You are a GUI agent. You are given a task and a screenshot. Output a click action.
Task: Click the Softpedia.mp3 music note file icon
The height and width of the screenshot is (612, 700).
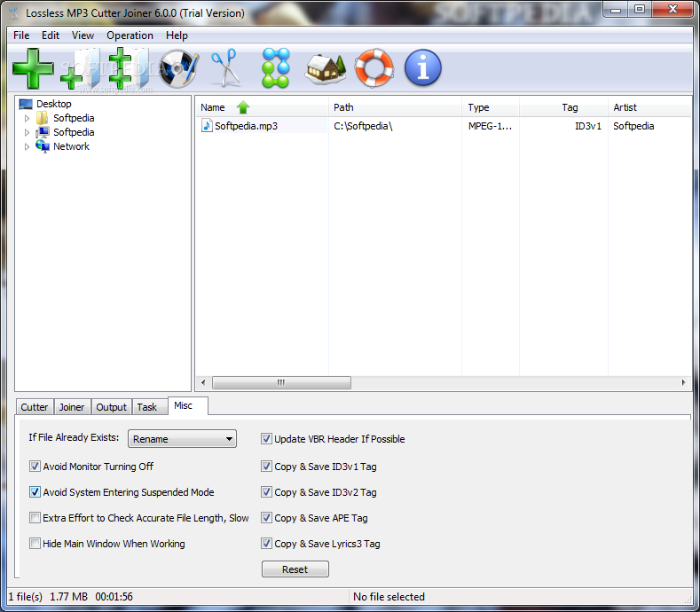coord(207,126)
